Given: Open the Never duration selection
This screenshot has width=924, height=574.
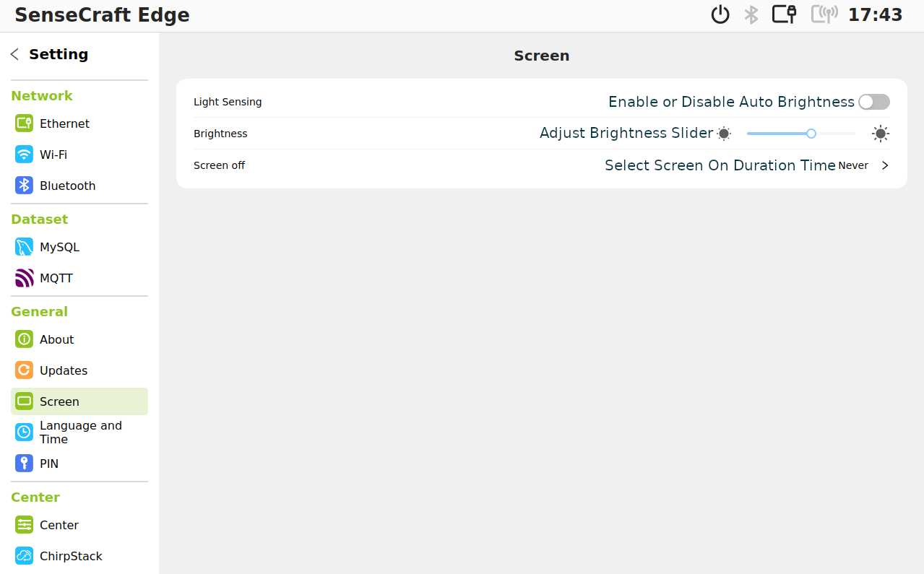Looking at the screenshot, I should coord(853,165).
